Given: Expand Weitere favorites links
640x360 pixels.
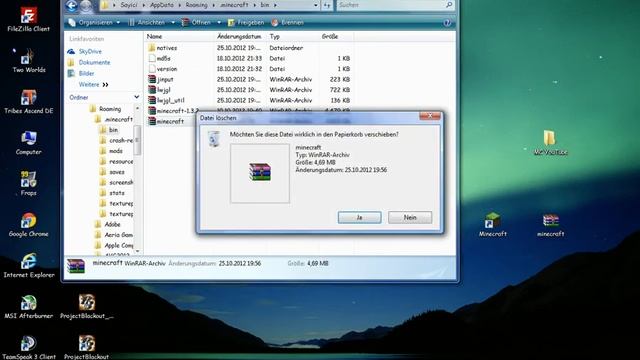Looking at the screenshot, I should (93, 84).
